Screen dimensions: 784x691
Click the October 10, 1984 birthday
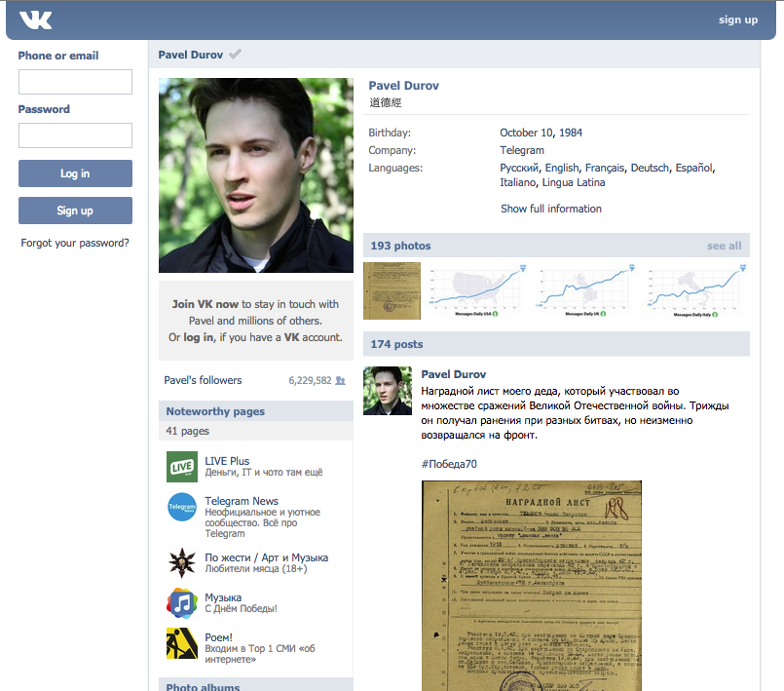pos(541,133)
